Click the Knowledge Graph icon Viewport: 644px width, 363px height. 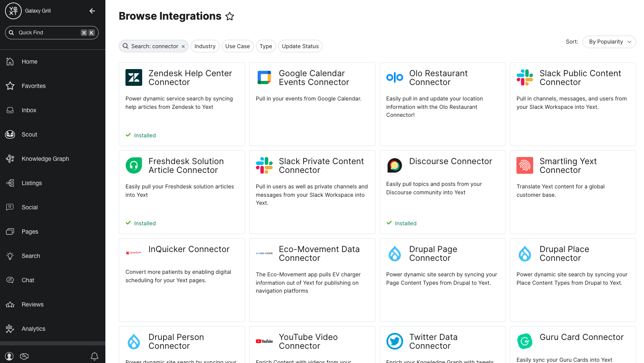click(10, 159)
